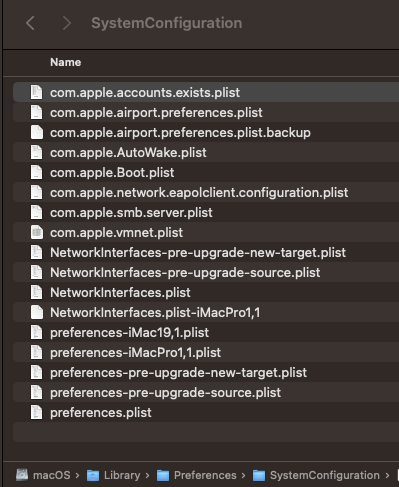Click the icon of preferences-pre-upgrade-new-target.plist
This screenshot has width=399, height=487.
[36, 372]
